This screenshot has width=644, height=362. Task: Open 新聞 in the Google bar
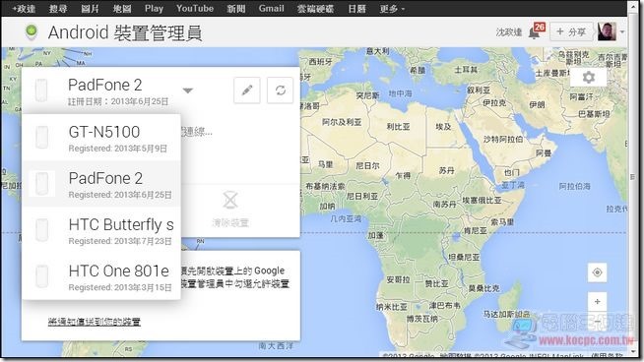tap(236, 9)
